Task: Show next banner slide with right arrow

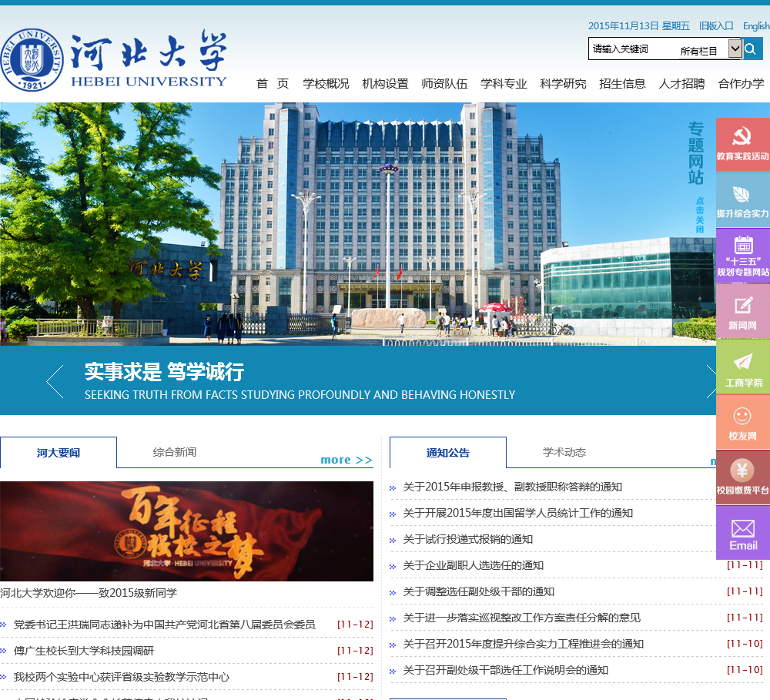Action: point(711,382)
